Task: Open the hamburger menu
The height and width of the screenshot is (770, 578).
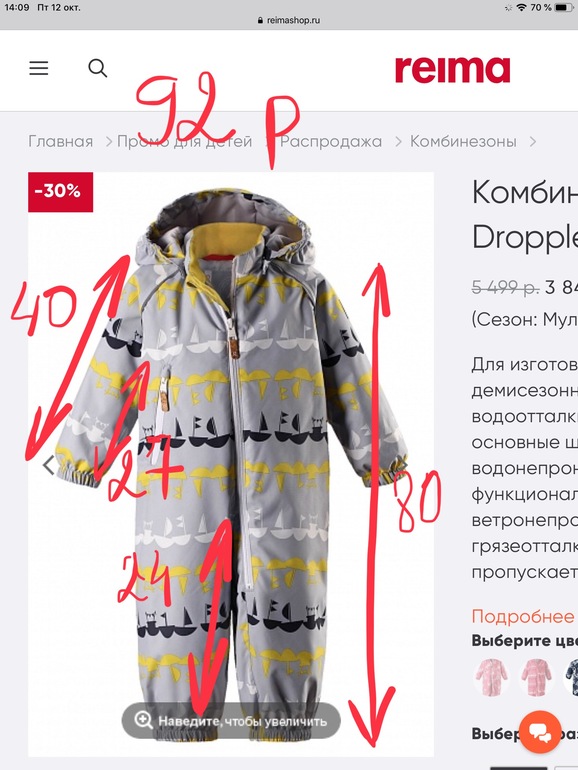Action: pyautogui.click(x=39, y=68)
